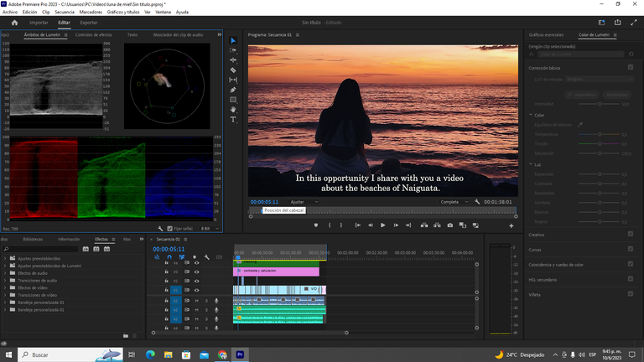Click the Mark Out button
This screenshot has height=362, width=644.
click(341, 225)
